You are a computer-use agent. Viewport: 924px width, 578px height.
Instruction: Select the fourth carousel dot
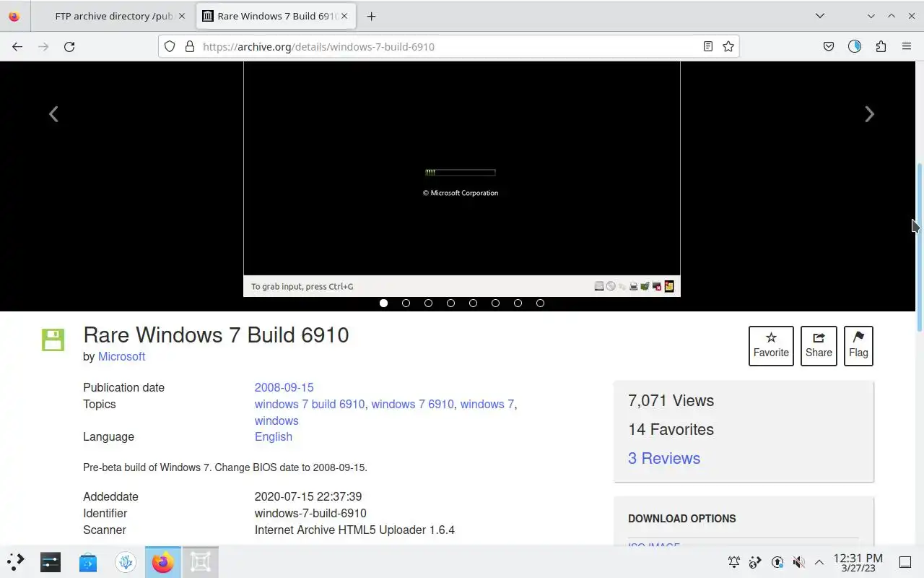[450, 303]
